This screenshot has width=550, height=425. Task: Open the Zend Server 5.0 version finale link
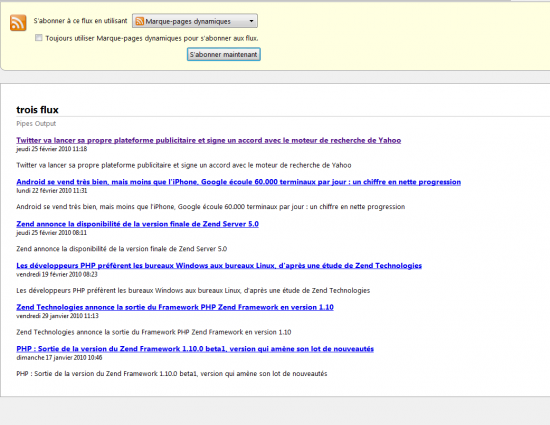click(138, 224)
